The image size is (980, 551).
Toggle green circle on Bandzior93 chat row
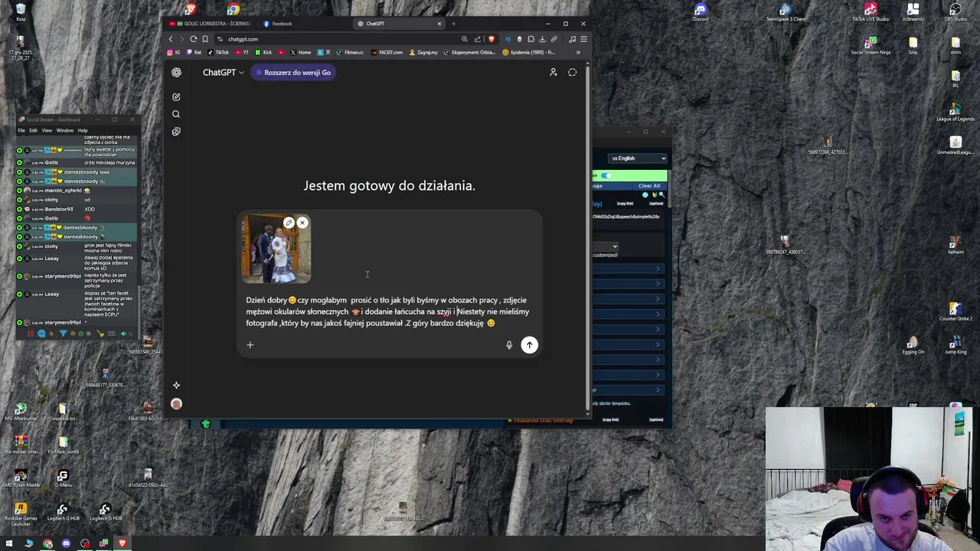[x=20, y=209]
